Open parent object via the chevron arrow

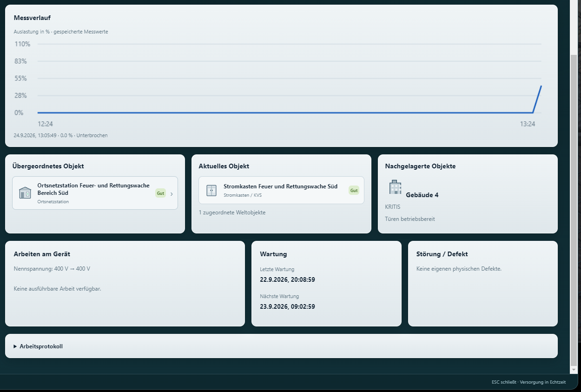[x=172, y=194]
